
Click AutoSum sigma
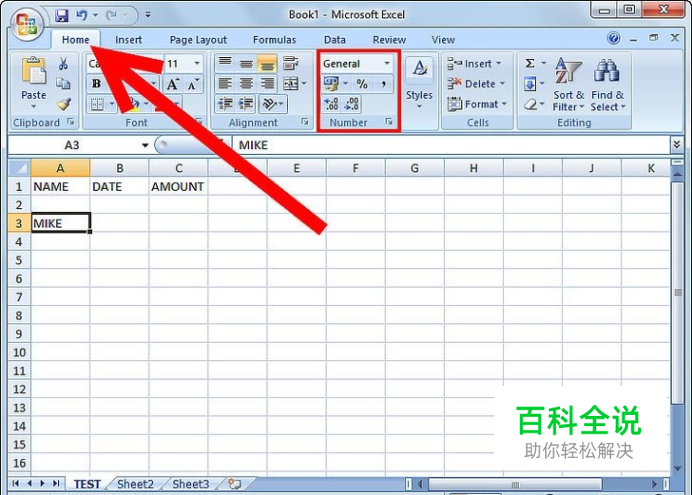click(x=530, y=64)
